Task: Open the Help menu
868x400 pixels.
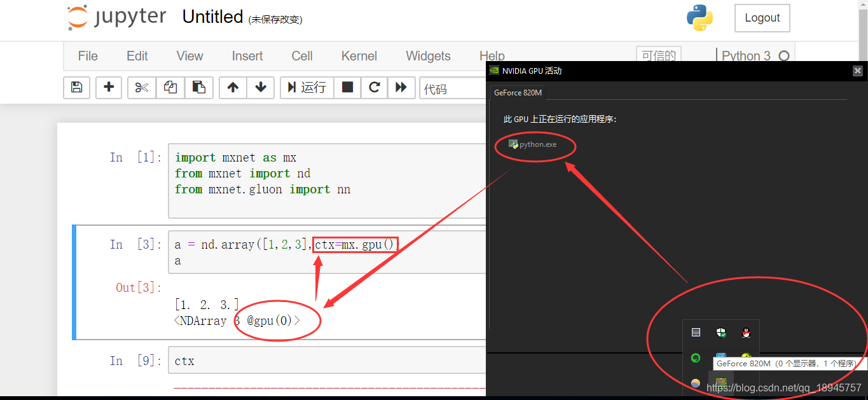Action: pos(492,56)
